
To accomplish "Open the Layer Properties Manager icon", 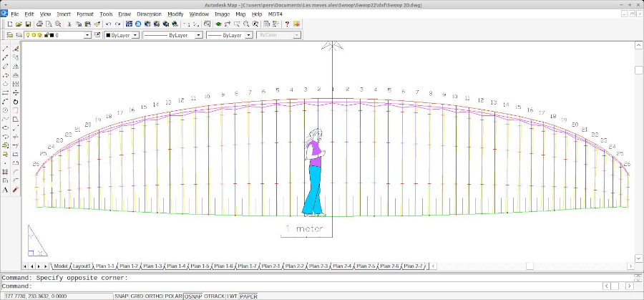I will click(9, 34).
